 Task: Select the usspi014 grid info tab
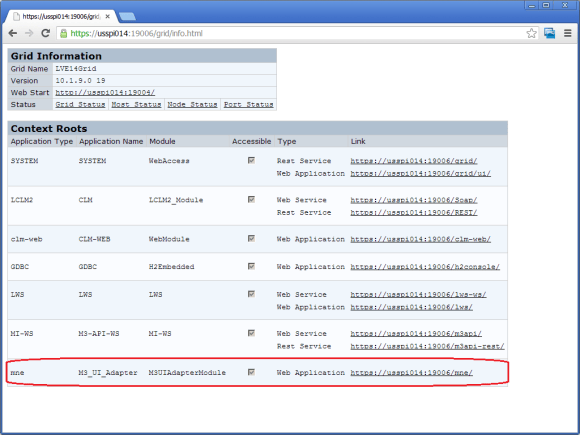61,17
